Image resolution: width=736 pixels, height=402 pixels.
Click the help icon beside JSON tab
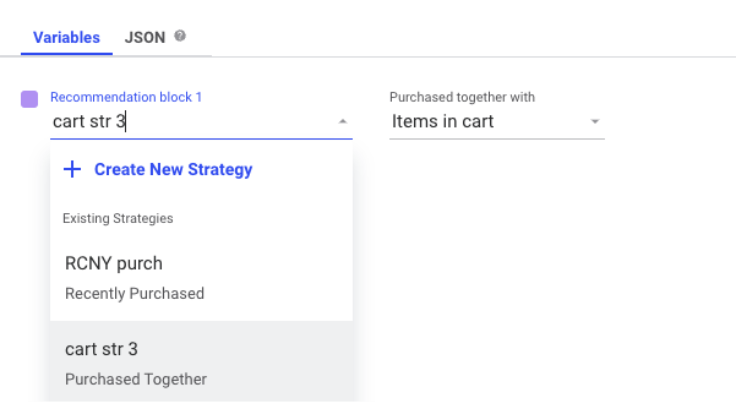tap(180, 36)
